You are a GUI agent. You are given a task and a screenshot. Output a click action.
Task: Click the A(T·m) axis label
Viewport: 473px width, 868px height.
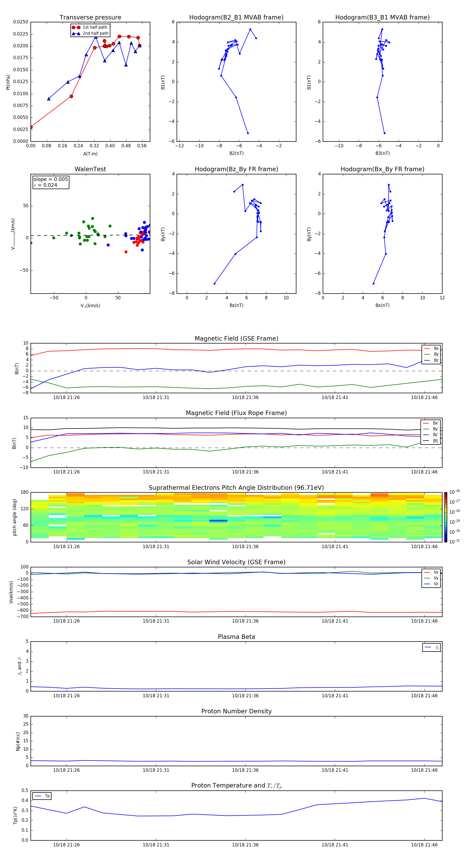(90, 154)
